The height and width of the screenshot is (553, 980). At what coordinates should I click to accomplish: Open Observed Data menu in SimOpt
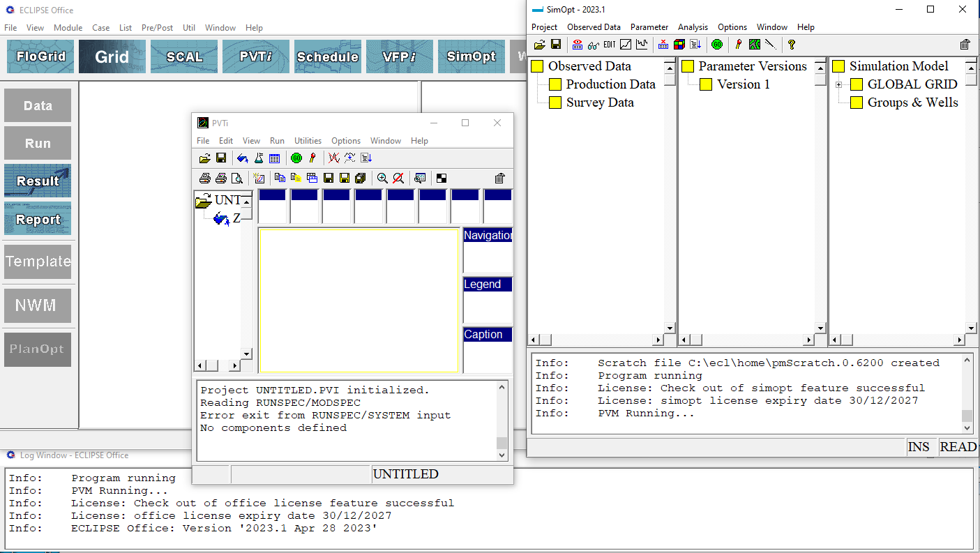click(x=594, y=27)
